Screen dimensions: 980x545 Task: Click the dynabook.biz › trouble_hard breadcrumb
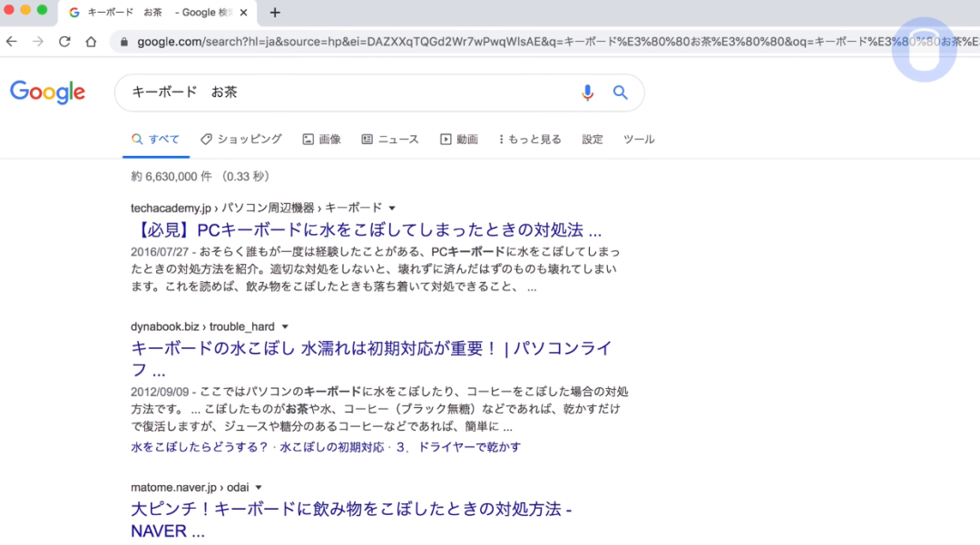[x=202, y=326]
